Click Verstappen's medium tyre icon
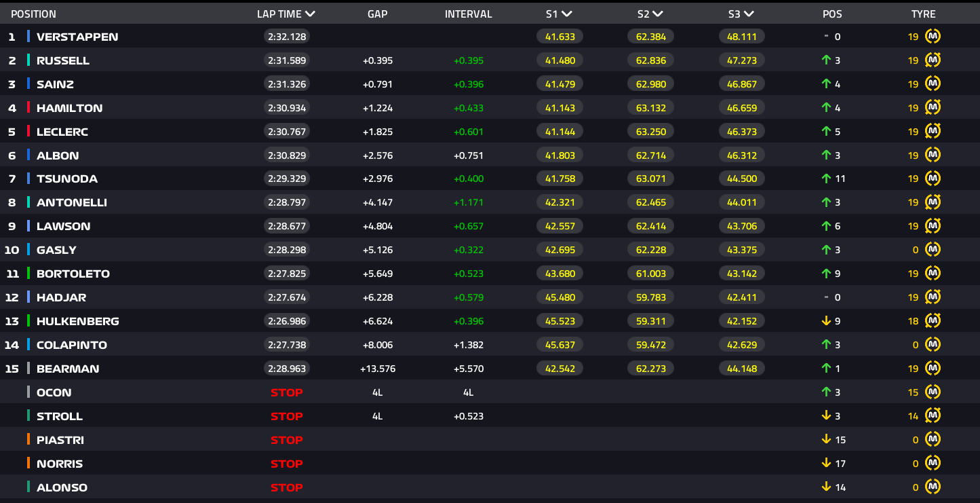The image size is (980, 503). click(933, 37)
